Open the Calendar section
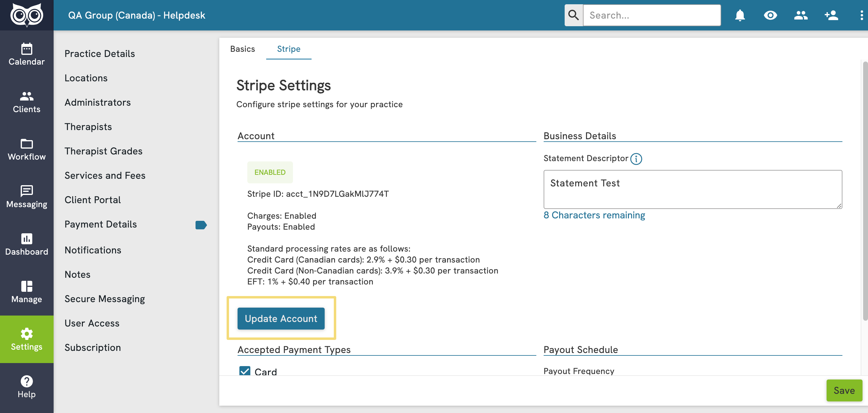 tap(26, 55)
